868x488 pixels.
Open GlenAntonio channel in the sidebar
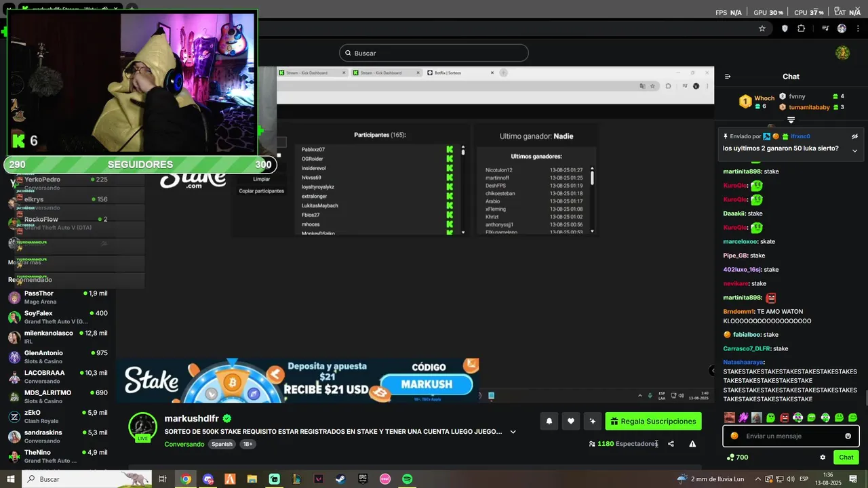(58, 357)
